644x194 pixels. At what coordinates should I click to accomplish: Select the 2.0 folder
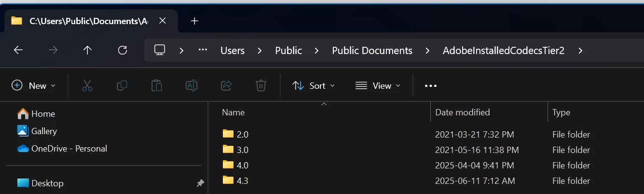point(236,134)
